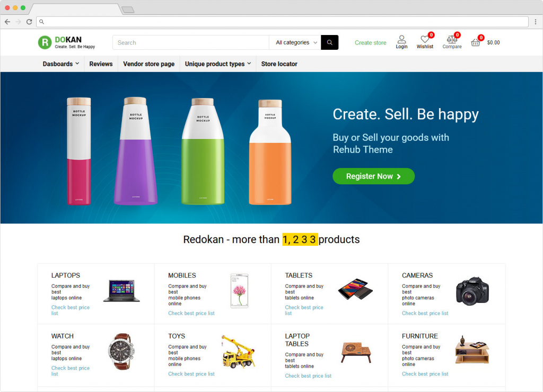Click the Cameras product thumbnail

pos(472,291)
